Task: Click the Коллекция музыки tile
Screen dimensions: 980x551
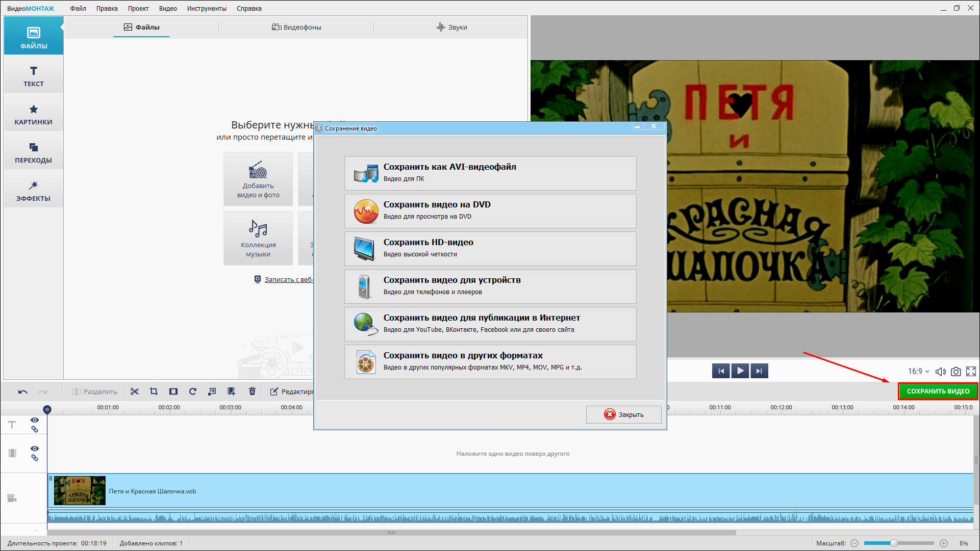Action: point(258,238)
